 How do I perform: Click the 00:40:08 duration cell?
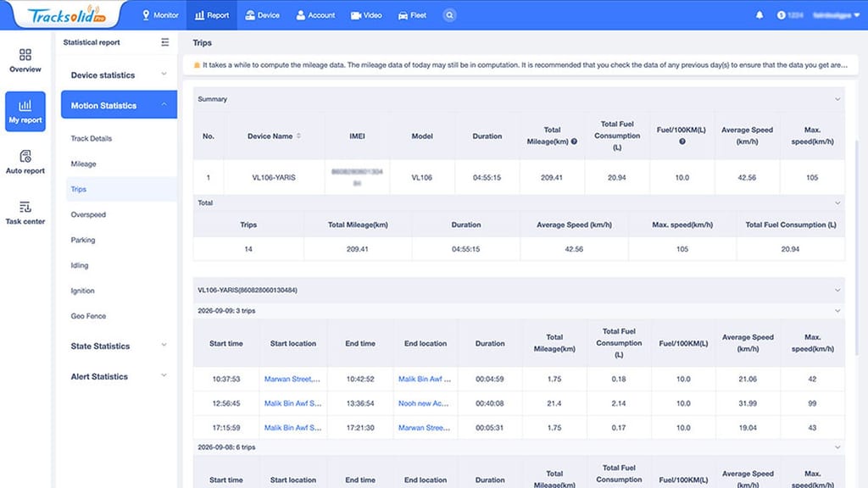[490, 403]
